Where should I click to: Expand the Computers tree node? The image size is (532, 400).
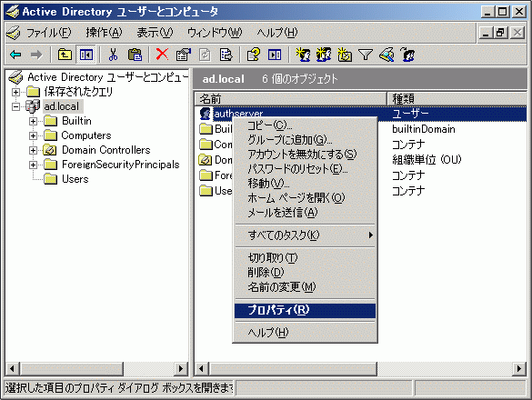33,135
